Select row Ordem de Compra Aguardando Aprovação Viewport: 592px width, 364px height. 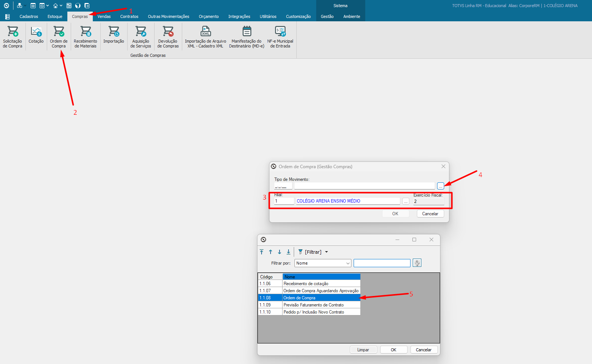(321, 291)
